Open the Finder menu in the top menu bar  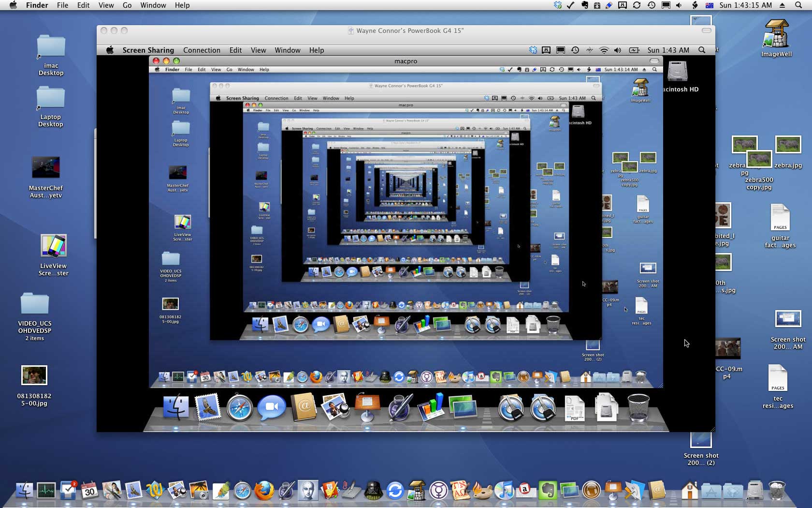pyautogui.click(x=37, y=5)
